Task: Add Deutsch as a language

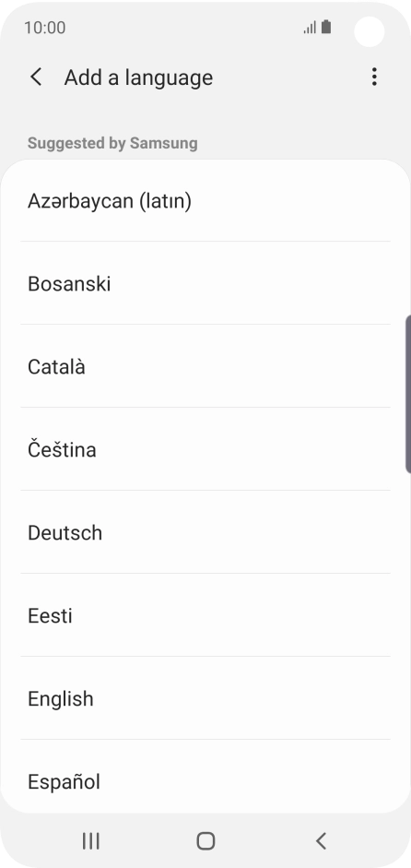Action: (x=205, y=532)
